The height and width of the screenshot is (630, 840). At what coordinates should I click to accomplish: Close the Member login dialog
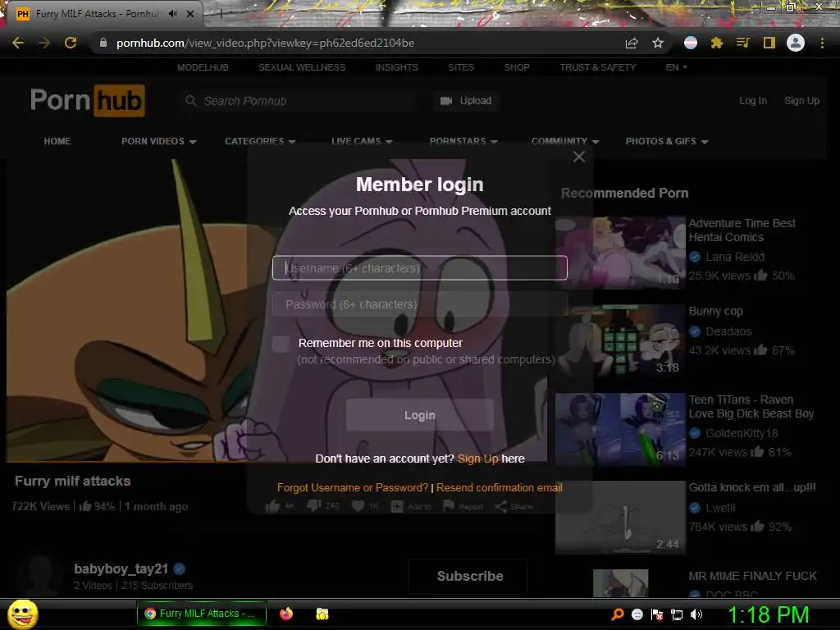578,157
